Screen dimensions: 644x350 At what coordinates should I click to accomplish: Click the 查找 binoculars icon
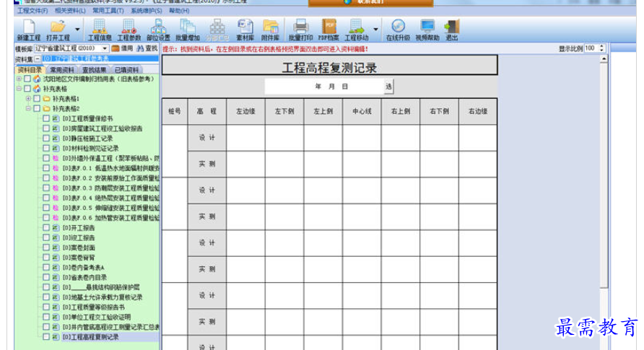[140, 48]
